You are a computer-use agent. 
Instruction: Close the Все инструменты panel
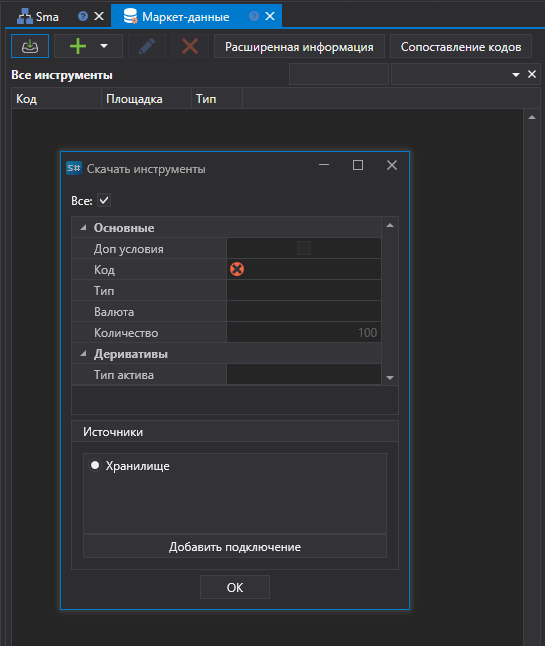tap(532, 74)
